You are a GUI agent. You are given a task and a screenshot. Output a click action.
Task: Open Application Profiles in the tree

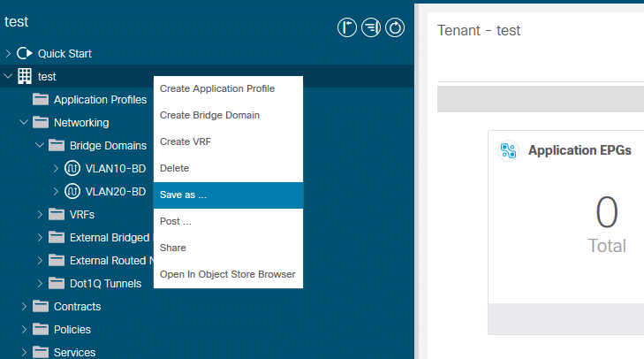[100, 100]
